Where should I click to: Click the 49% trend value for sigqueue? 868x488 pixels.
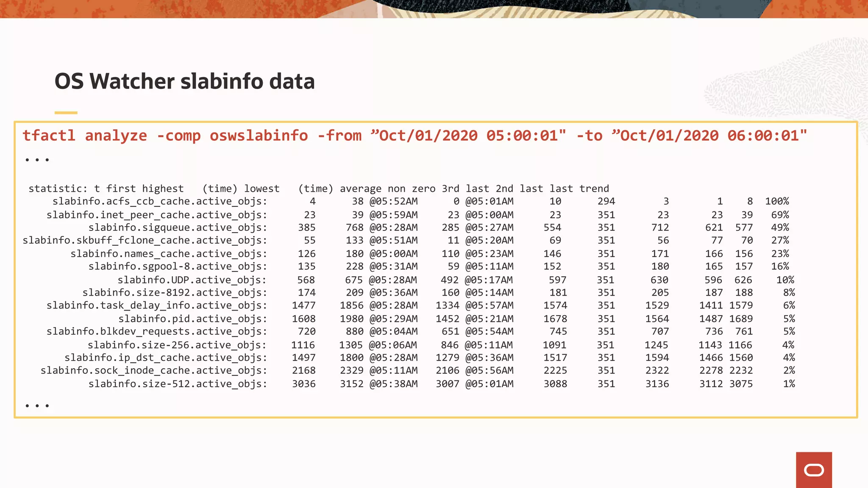[780, 227]
